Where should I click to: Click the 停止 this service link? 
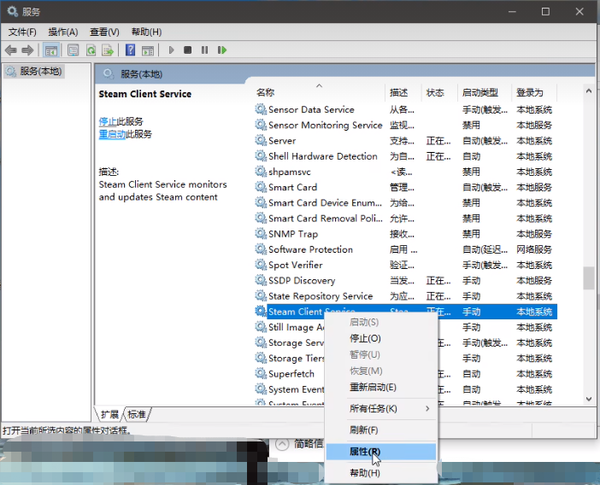point(107,121)
